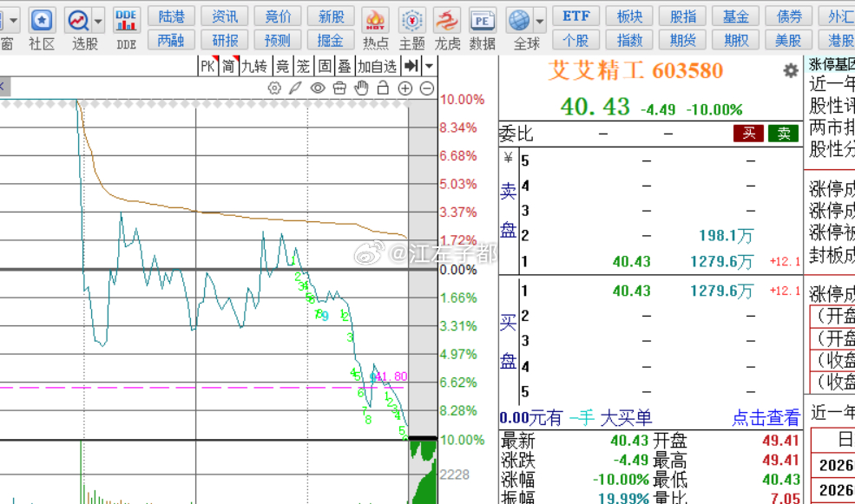Open the 龙虎 dragon icon
855x504 pixels.
point(447,21)
